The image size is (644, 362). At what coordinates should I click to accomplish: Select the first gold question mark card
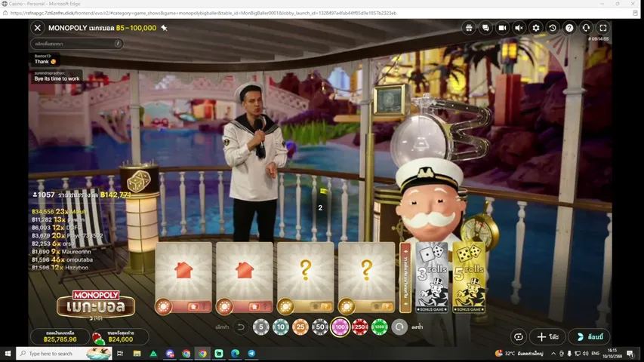click(x=305, y=271)
